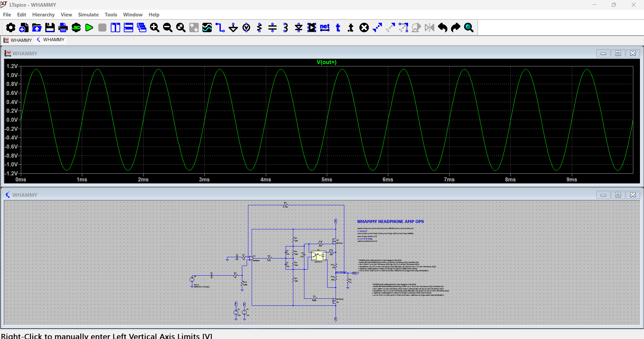Image resolution: width=644 pixels, height=339 pixels.
Task: Click the 5ms time axis label
Action: pos(327,180)
